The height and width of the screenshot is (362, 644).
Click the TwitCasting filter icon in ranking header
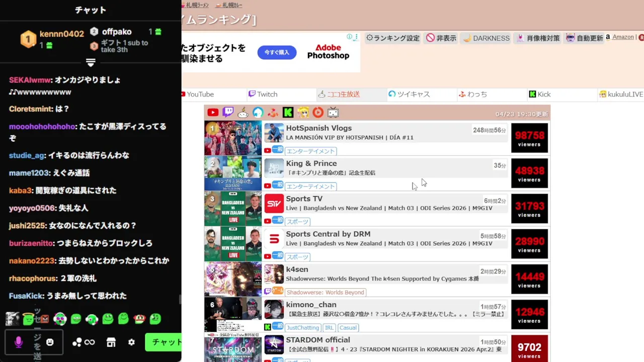[258, 113]
